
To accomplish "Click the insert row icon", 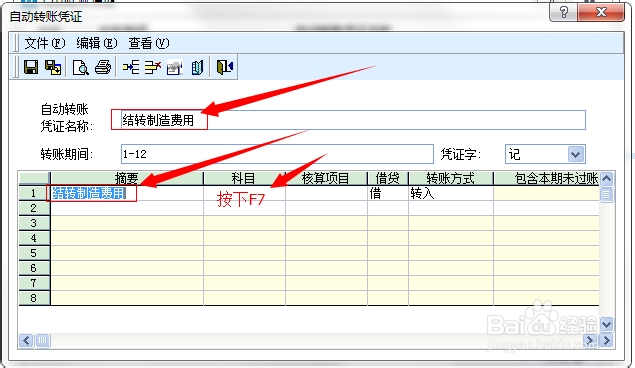I will [131, 67].
